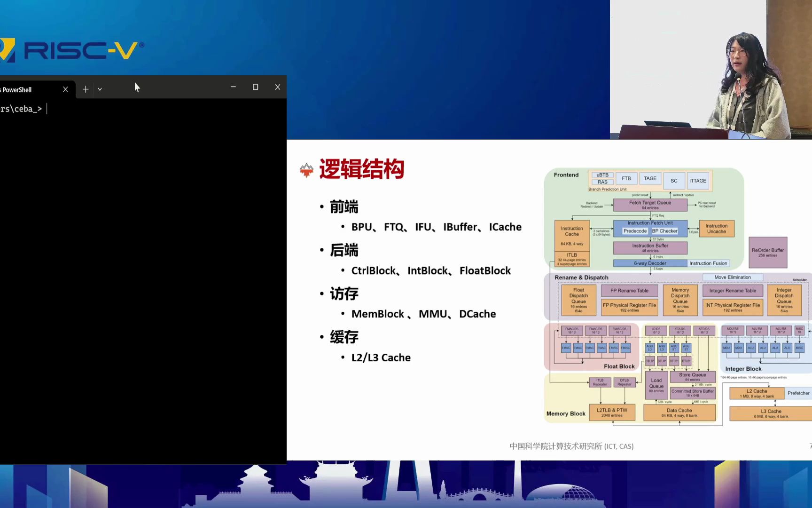Maximize the PowerShell window
The image size is (812, 508).
pos(256,87)
